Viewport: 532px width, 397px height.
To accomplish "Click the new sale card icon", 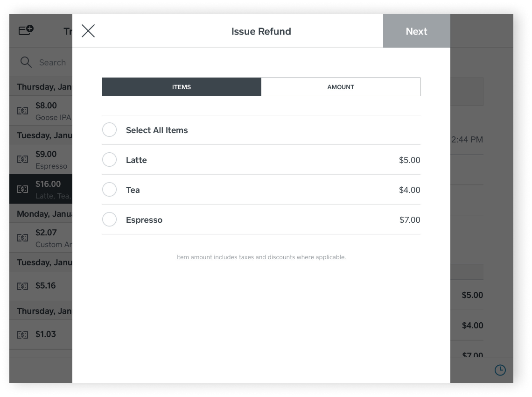I will tap(26, 31).
